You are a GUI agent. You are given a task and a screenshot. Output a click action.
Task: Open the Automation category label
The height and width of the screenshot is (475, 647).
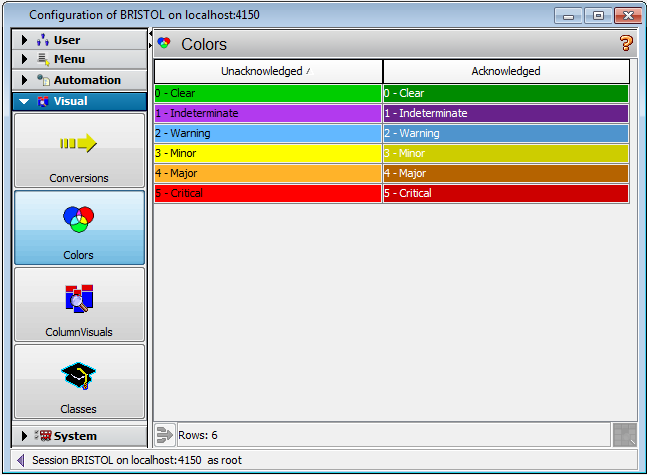[x=87, y=80]
